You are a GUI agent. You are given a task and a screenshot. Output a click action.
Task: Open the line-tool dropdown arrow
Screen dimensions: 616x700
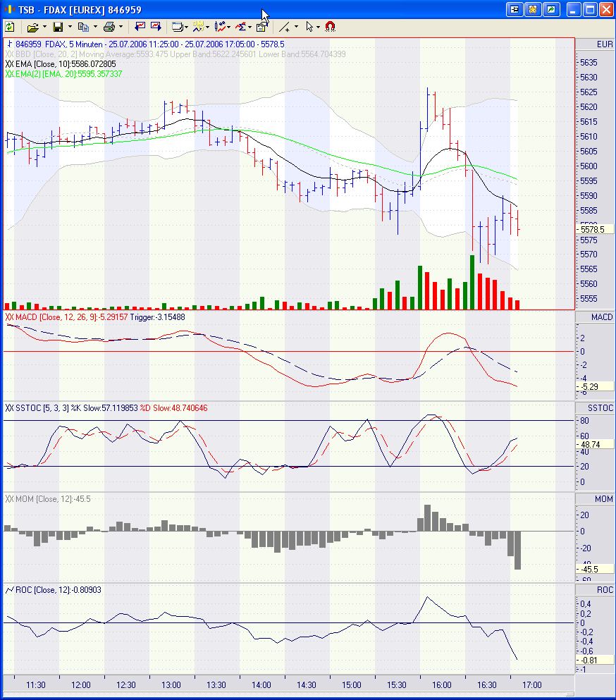point(295,26)
